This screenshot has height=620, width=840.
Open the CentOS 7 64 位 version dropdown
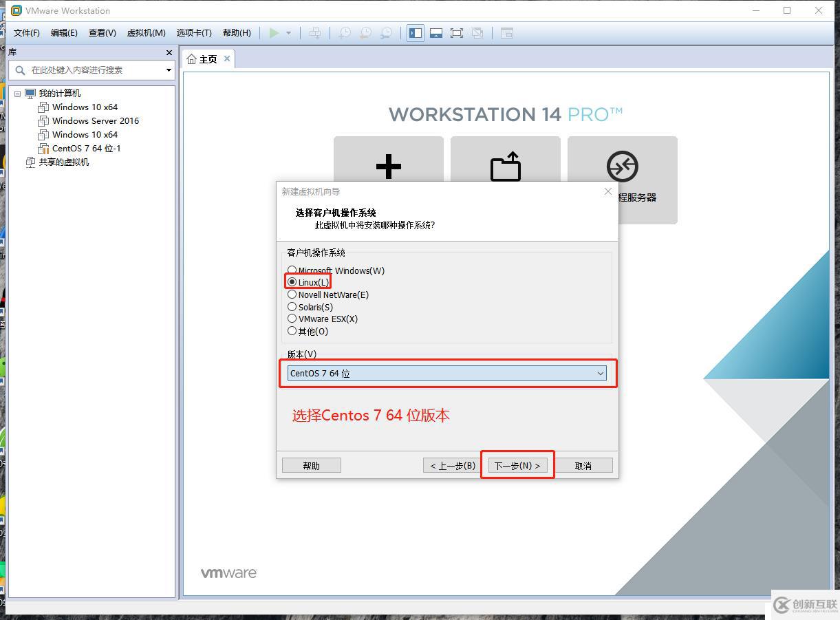(x=447, y=373)
